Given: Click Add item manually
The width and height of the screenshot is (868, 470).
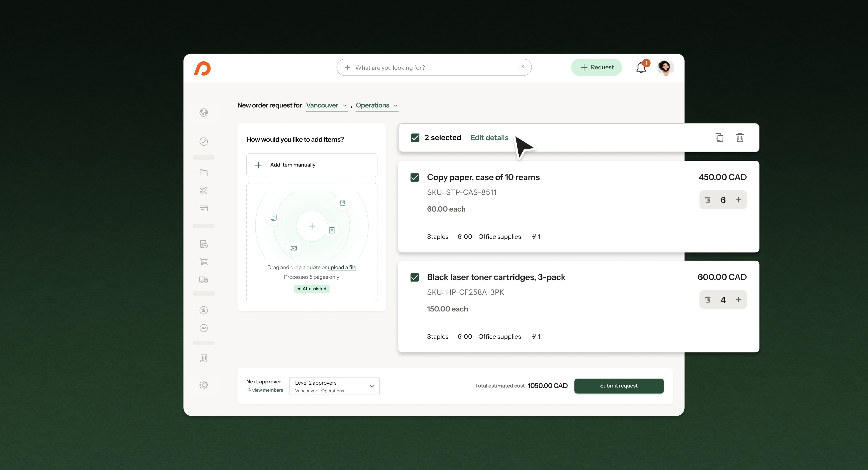Looking at the screenshot, I should [312, 165].
